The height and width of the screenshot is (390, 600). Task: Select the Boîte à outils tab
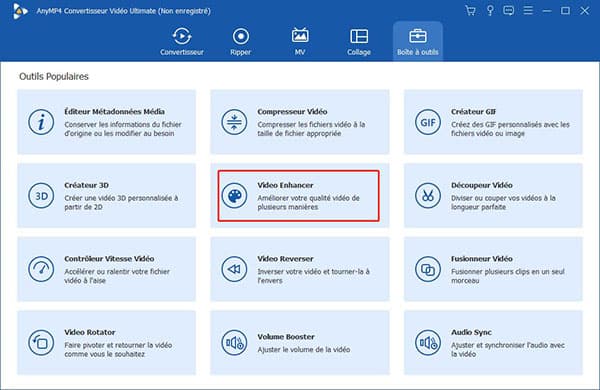[x=417, y=42]
